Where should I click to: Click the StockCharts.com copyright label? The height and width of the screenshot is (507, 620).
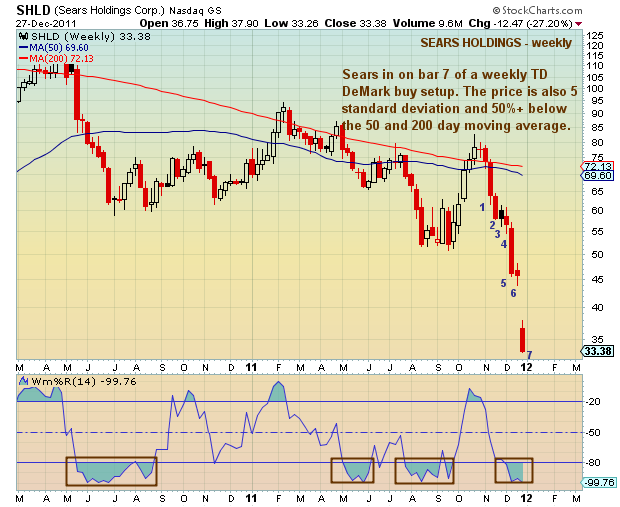538,10
